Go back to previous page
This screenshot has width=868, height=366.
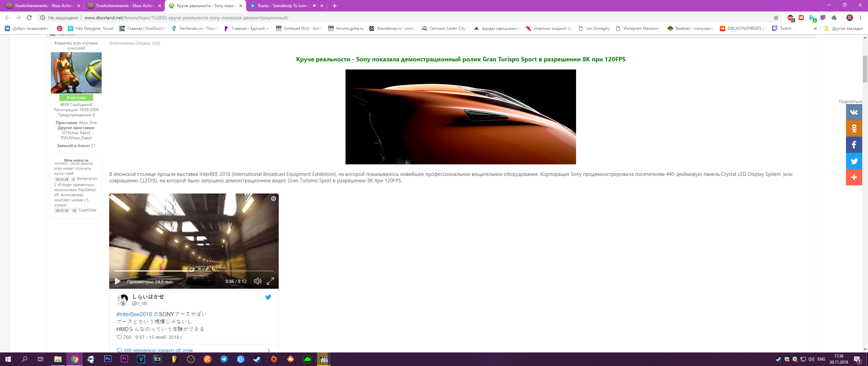click(7, 18)
